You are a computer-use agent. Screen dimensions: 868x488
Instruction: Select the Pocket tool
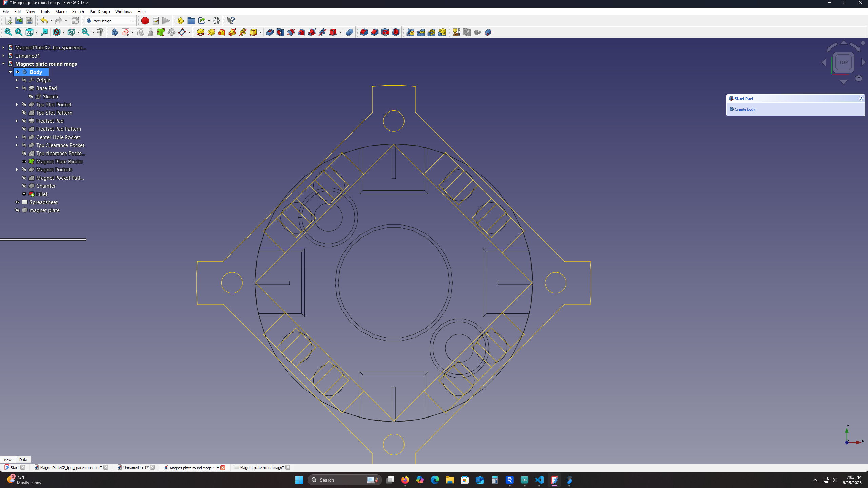[270, 32]
